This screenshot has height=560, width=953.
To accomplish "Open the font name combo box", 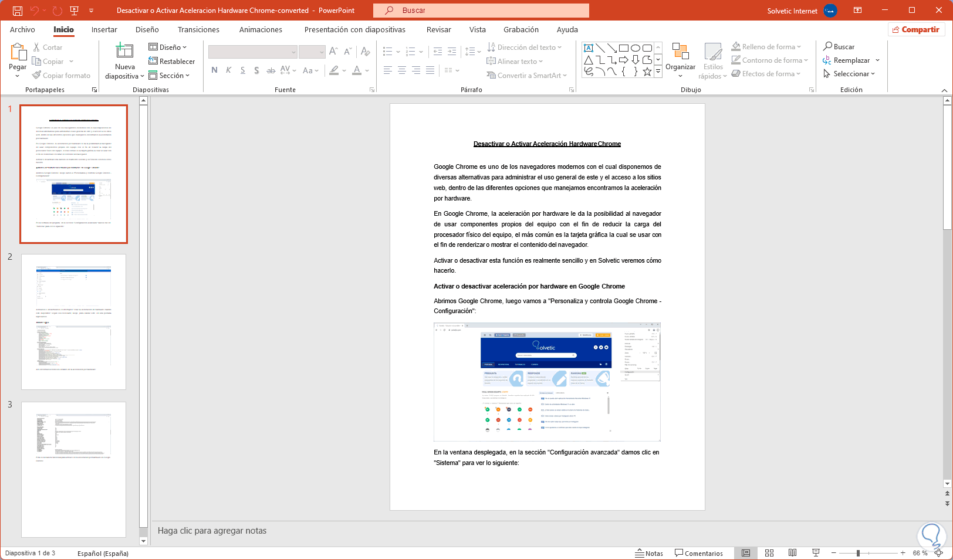I will tap(253, 52).
